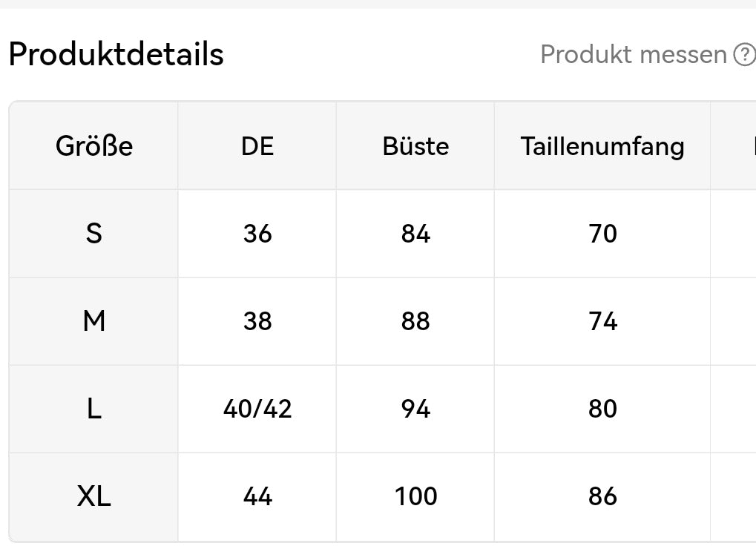Screen dimensions: 756x546
Task: Select the DE column header
Action: pyautogui.click(x=257, y=145)
